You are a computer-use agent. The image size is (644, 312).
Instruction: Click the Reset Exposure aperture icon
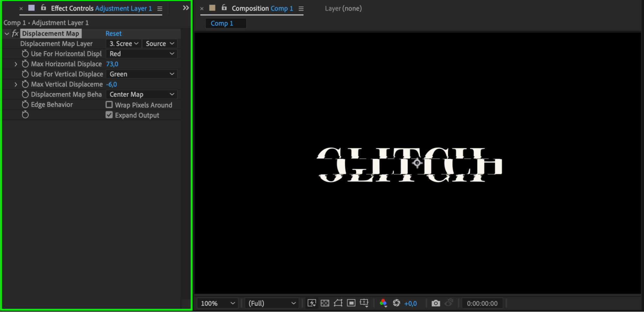pyautogui.click(x=397, y=303)
